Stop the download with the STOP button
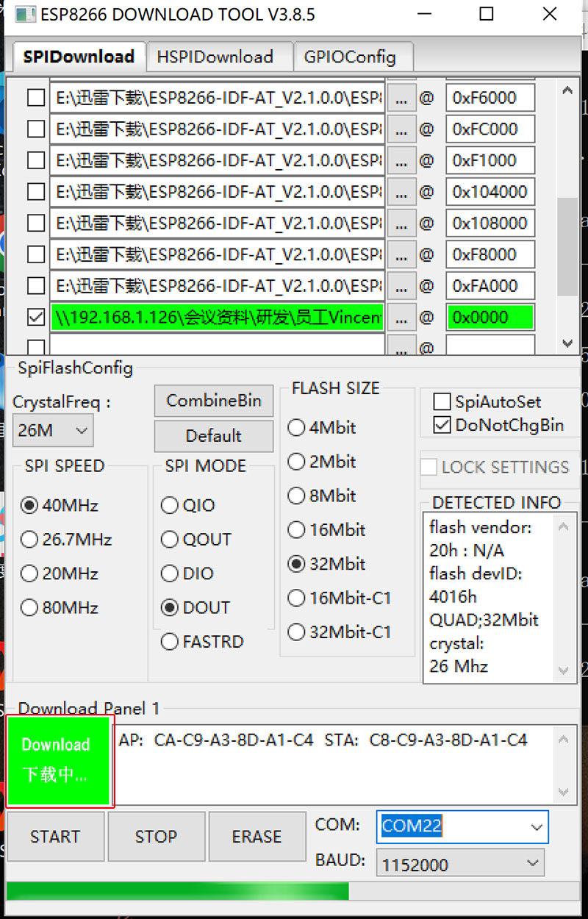588x919 pixels. click(x=156, y=837)
